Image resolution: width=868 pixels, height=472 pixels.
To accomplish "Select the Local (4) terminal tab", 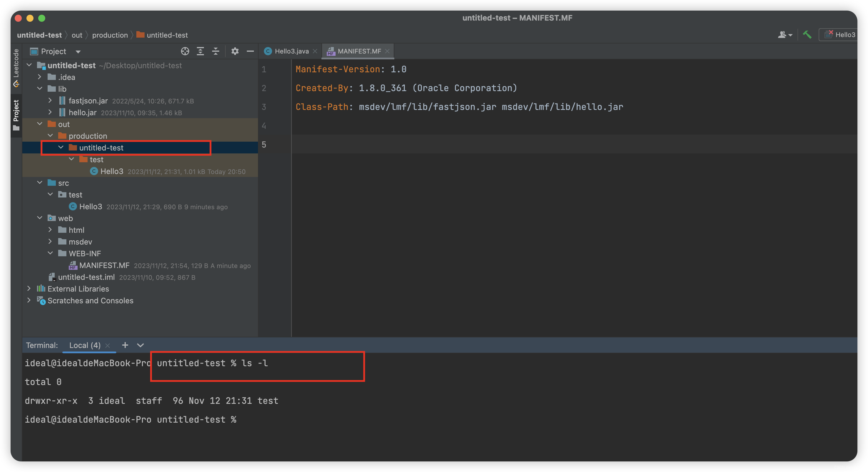I will pos(85,345).
